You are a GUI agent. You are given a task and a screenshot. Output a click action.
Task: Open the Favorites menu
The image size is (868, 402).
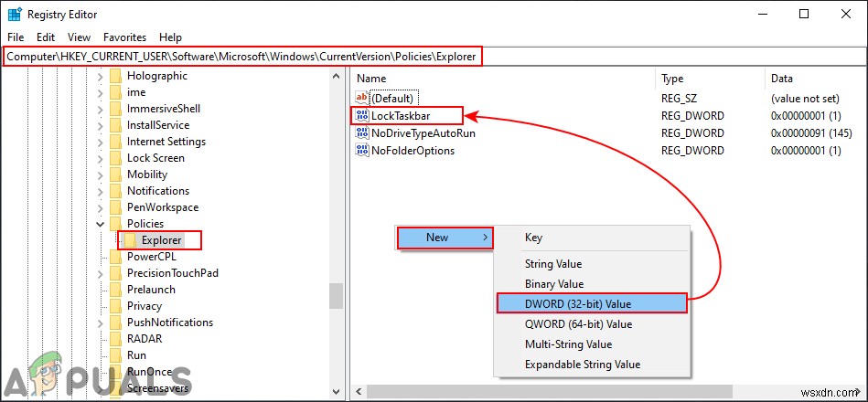(125, 37)
